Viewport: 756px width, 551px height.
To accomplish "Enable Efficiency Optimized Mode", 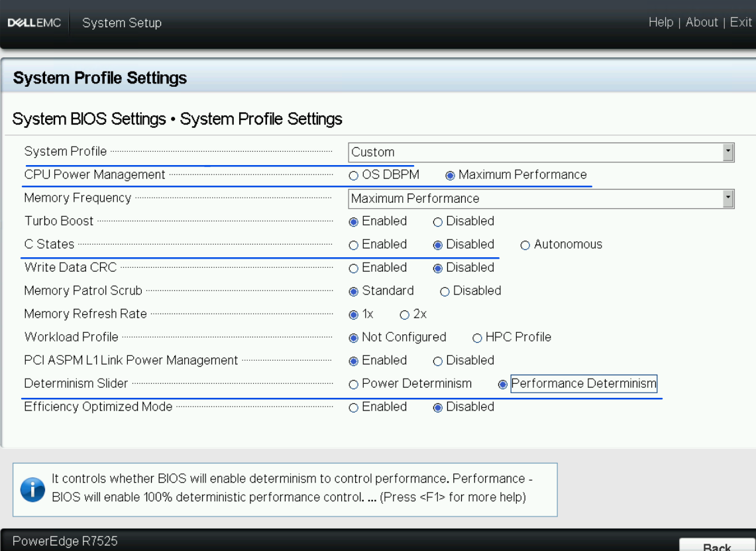I will tap(353, 407).
